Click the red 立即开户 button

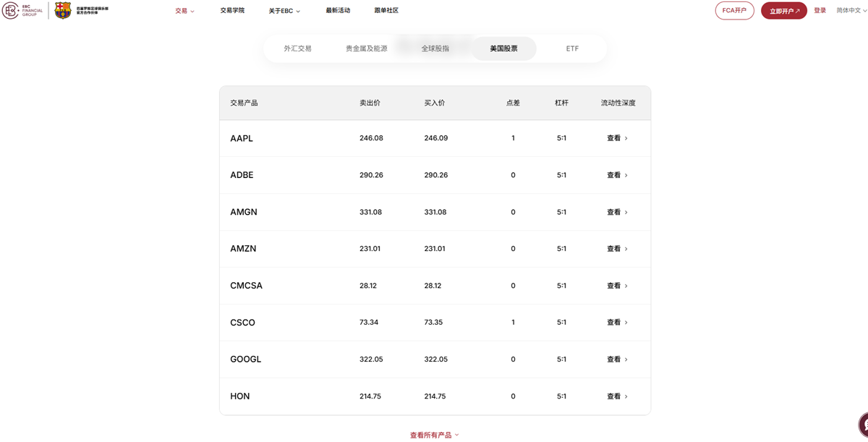tap(784, 11)
